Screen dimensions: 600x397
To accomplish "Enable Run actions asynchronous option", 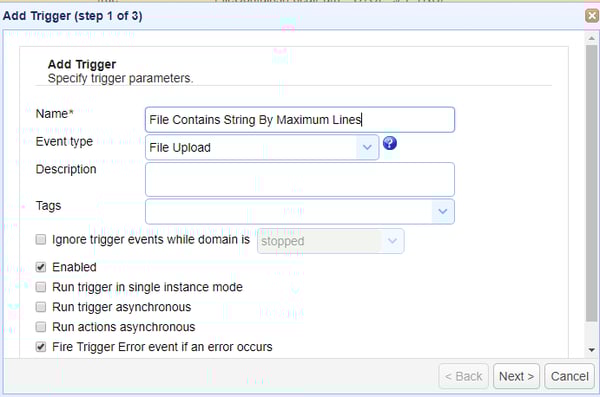I will tap(41, 327).
